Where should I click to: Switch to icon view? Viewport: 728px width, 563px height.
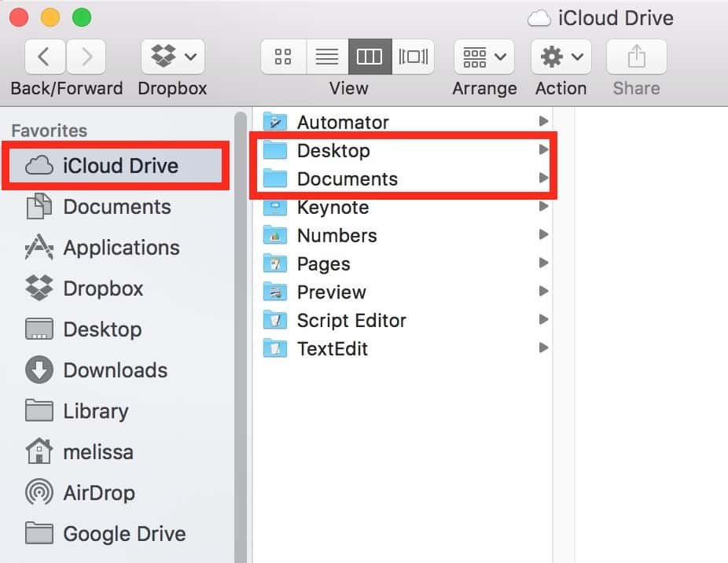coord(283,57)
